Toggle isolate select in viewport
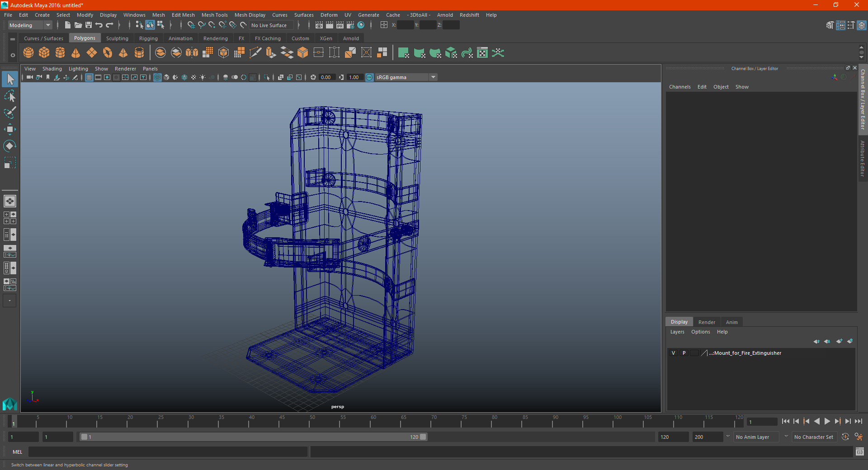This screenshot has width=868, height=470. click(267, 77)
